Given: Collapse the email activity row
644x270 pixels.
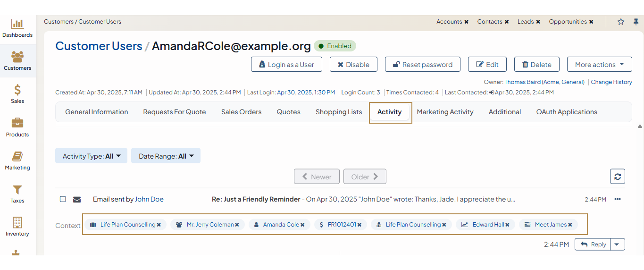Looking at the screenshot, I should (63, 199).
